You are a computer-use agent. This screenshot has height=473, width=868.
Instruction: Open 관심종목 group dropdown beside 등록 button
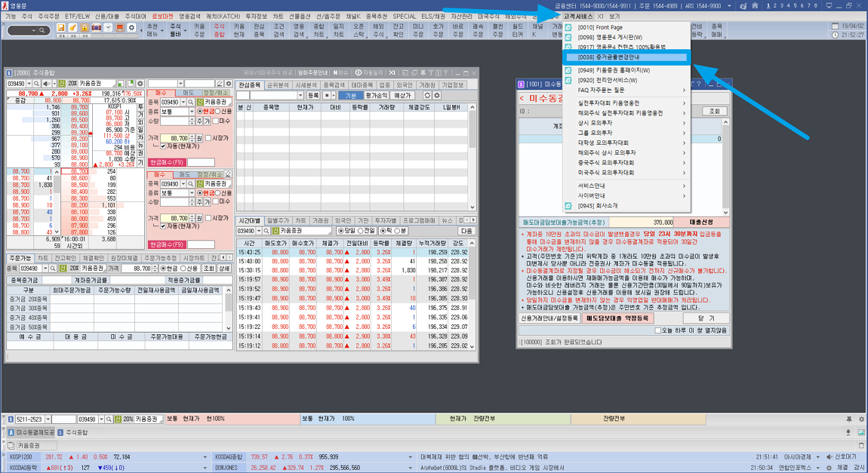pyautogui.click(x=300, y=96)
